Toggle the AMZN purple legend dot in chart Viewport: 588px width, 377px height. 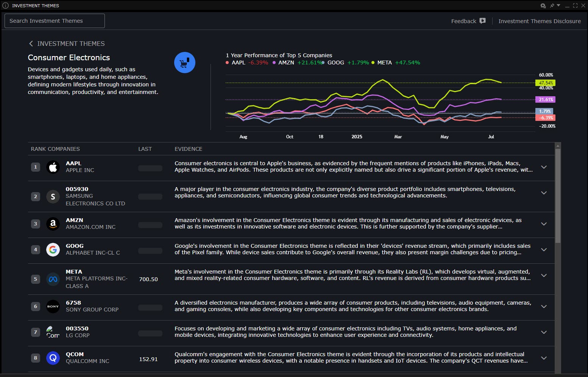(x=274, y=63)
